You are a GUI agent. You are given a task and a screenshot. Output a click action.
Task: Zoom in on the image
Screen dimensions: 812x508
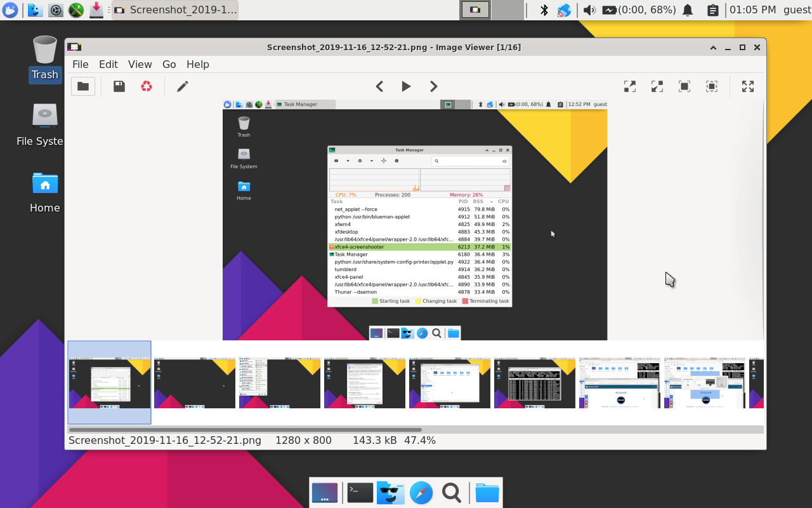click(x=630, y=86)
